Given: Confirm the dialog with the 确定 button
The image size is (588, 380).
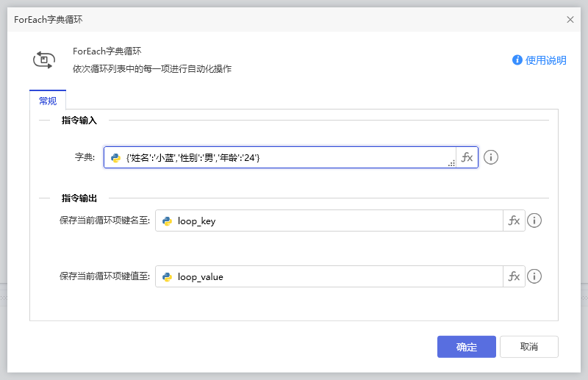Looking at the screenshot, I should click(466, 347).
